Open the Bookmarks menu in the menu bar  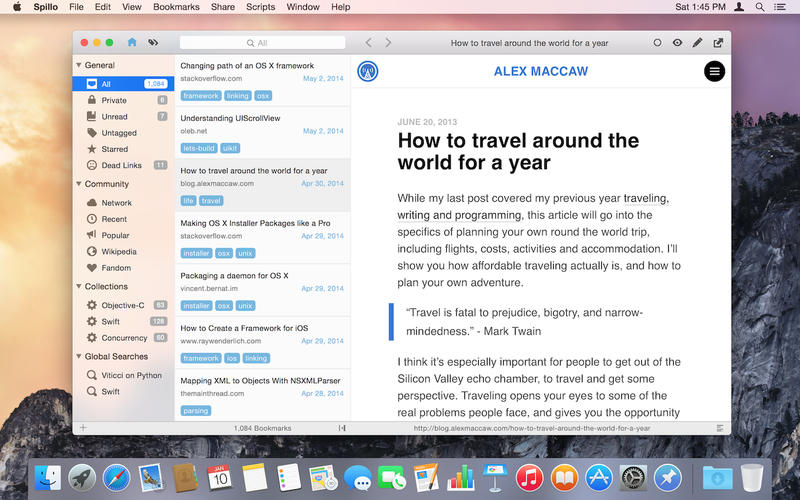click(176, 7)
